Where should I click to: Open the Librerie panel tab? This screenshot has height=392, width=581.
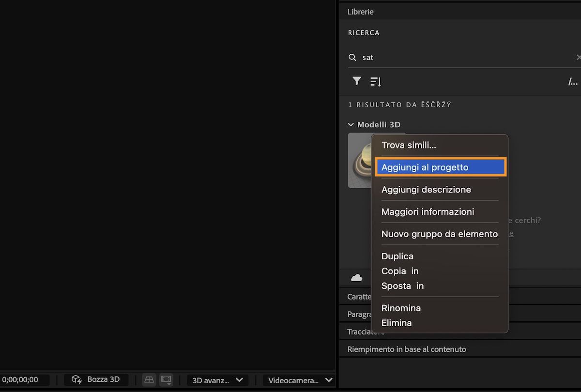[360, 12]
